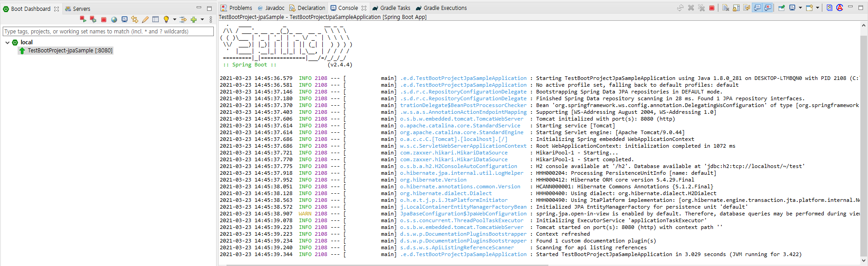This screenshot has height=266, width=868.
Task: Open dropdown arrow next to lightbulb icon
Action: [175, 19]
